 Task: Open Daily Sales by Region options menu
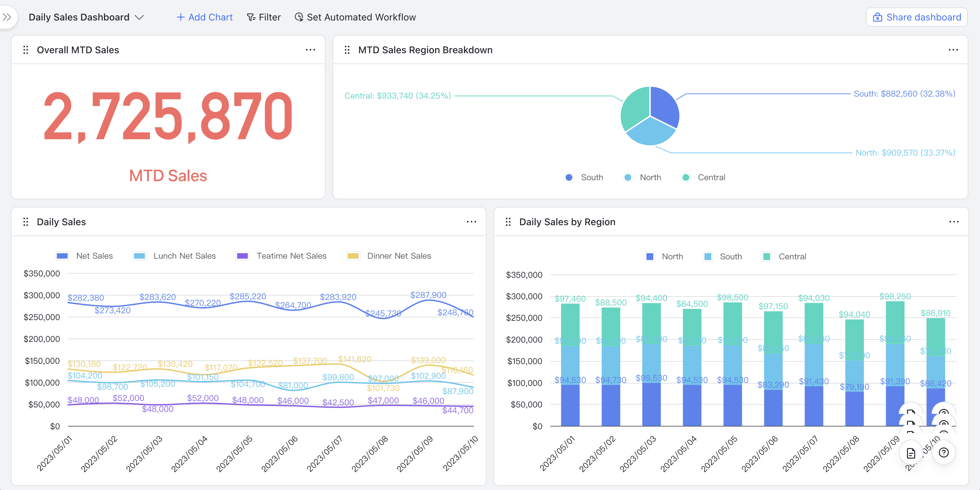click(954, 222)
